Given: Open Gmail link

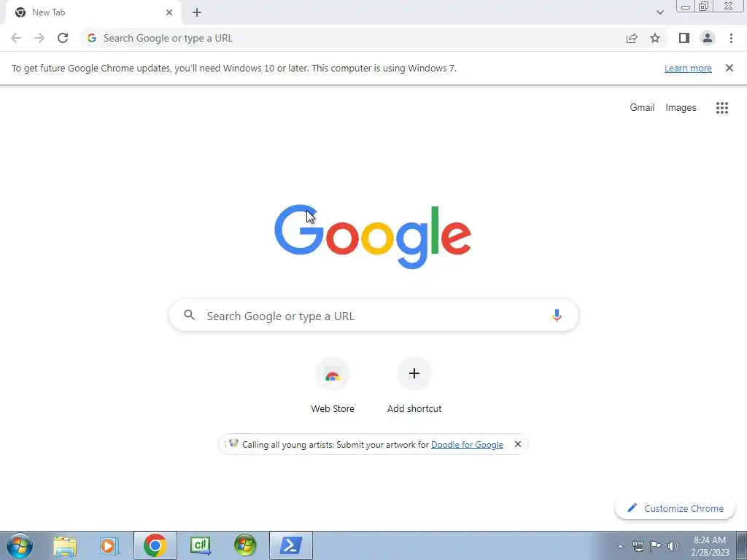Looking at the screenshot, I should [x=642, y=108].
